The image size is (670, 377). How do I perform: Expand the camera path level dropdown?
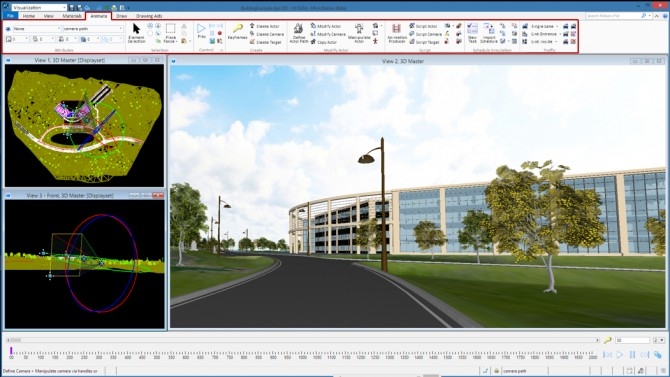pos(93,29)
